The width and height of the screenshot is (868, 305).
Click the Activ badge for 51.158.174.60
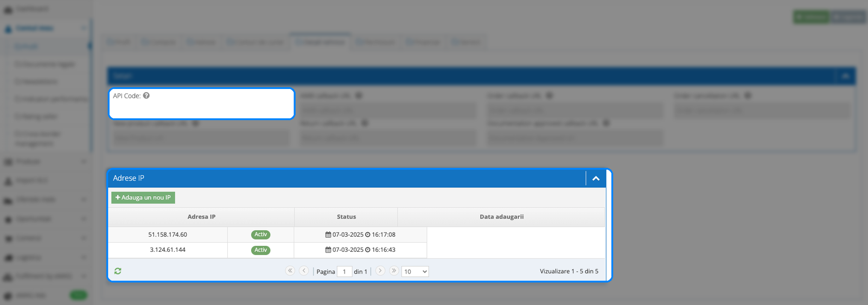260,234
